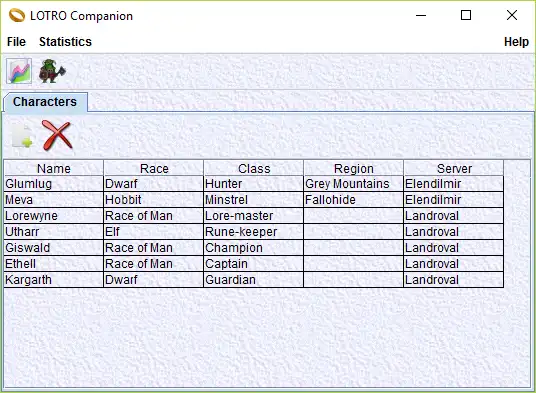Click the Elf race cell
Screen dimensions: 536x393
pyautogui.click(x=153, y=232)
